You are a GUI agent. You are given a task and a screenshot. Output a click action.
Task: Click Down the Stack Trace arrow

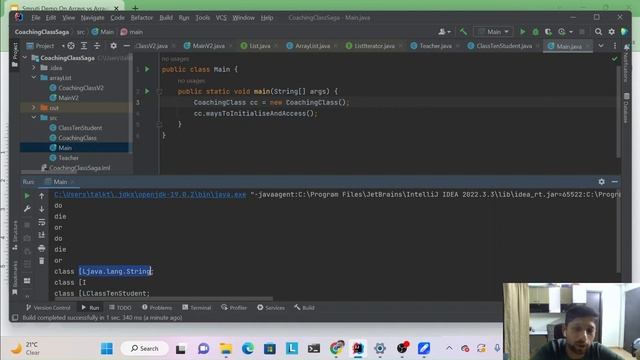click(x=42, y=209)
